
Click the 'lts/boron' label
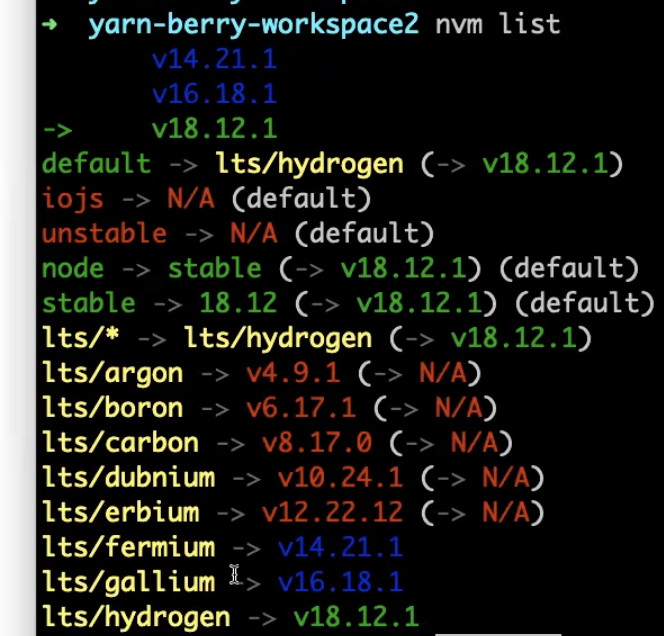tap(112, 408)
